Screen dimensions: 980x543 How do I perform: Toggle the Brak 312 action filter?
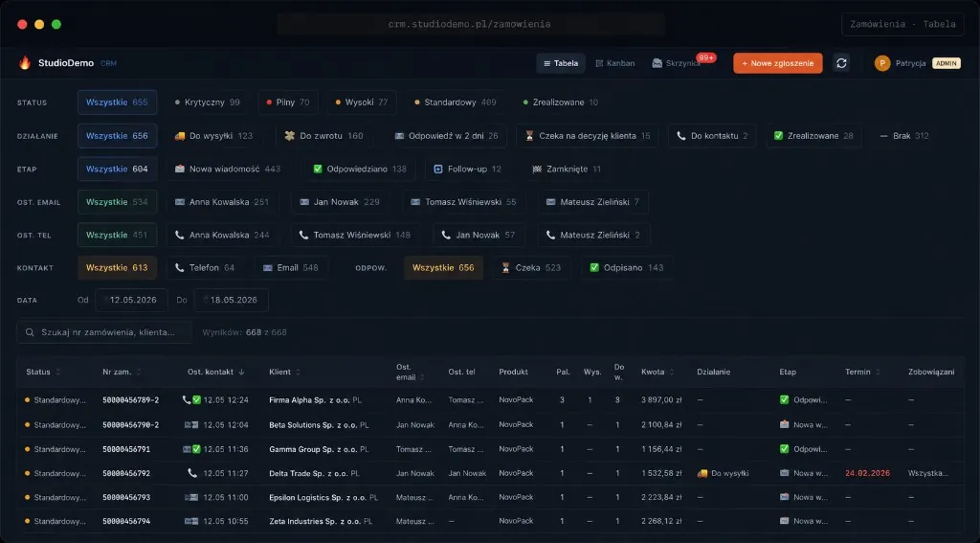(904, 136)
